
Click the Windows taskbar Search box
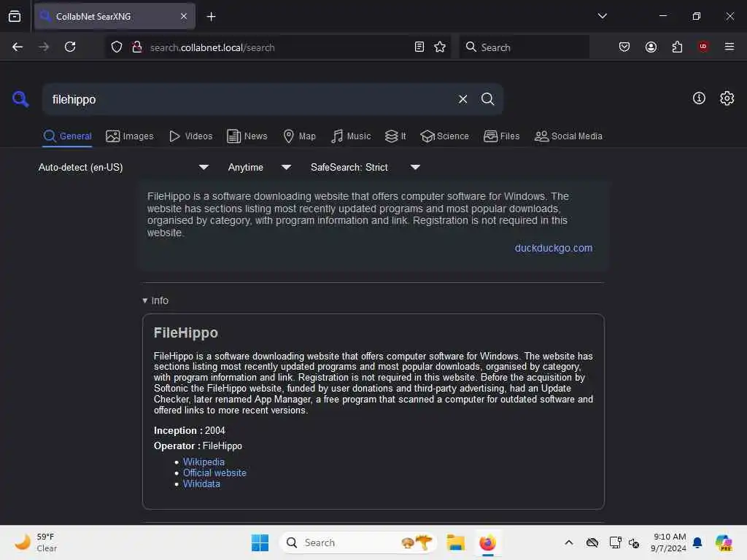[x=358, y=542]
